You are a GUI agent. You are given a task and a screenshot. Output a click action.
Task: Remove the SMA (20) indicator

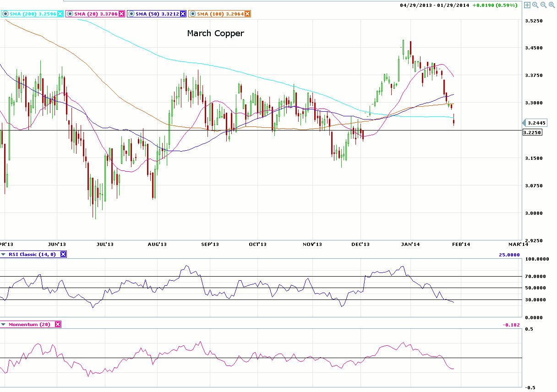(121, 14)
